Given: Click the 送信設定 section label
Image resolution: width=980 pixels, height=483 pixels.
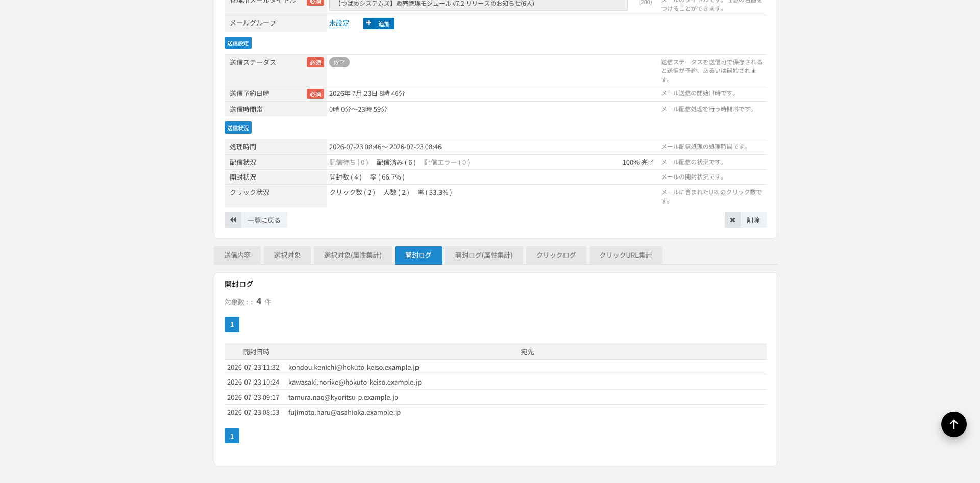Looking at the screenshot, I should [x=238, y=43].
